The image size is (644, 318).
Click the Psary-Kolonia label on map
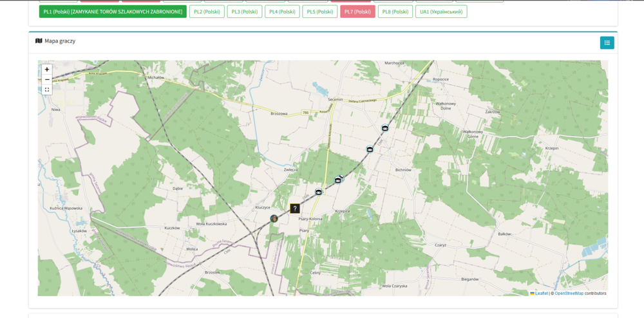pos(310,219)
